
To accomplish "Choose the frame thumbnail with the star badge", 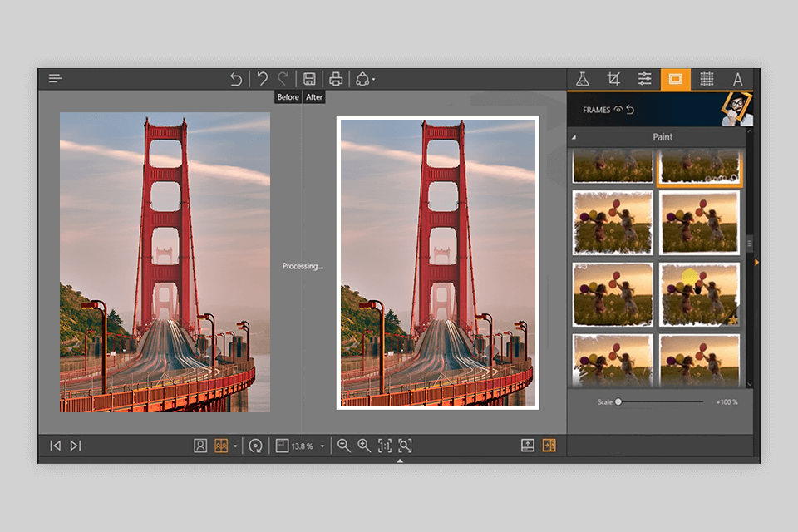I will coord(699,294).
